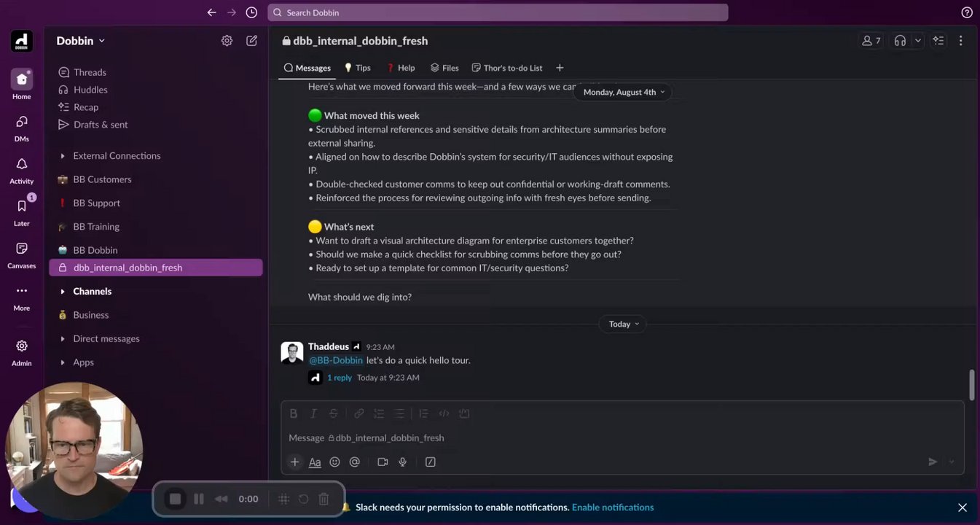This screenshot has width=980, height=525.
Task: Toggle blockquote formatting
Action: click(x=424, y=413)
